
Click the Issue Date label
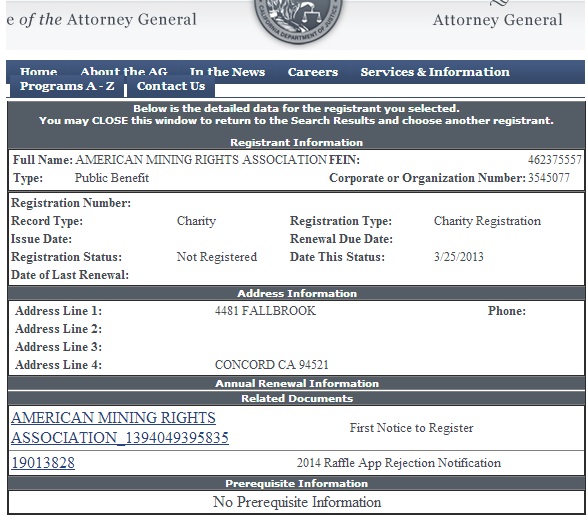[41, 239]
